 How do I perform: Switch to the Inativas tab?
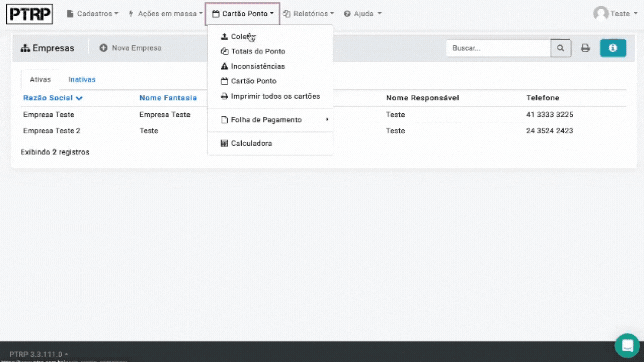tap(82, 80)
